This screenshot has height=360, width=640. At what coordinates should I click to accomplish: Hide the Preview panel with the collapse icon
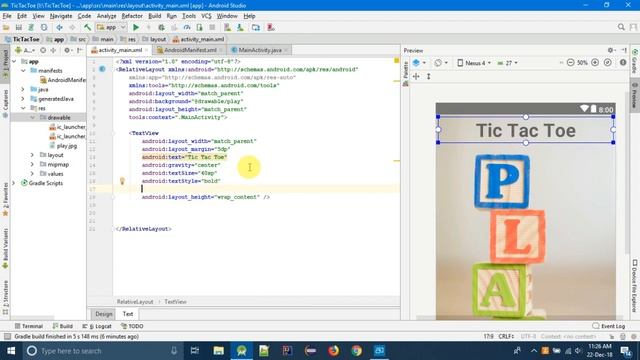[624, 50]
